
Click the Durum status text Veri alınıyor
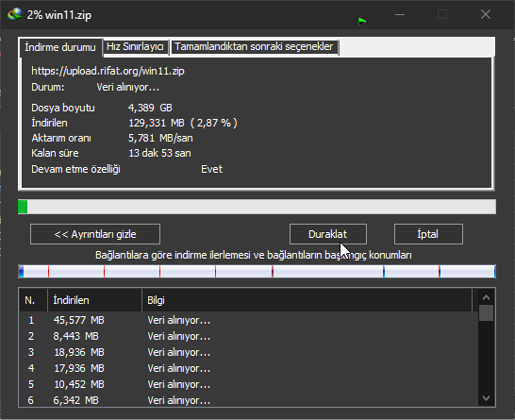pyautogui.click(x=128, y=88)
